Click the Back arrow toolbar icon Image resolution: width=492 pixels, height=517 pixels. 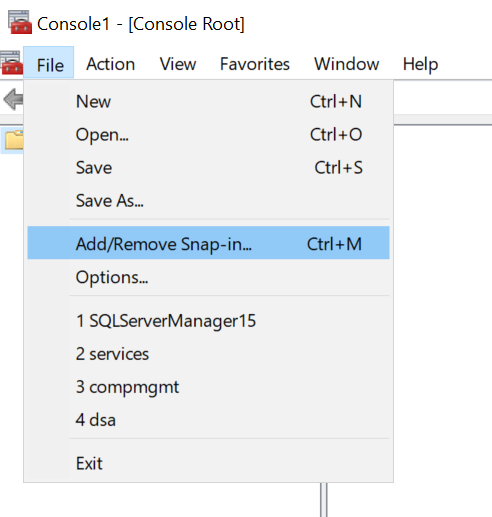13,99
